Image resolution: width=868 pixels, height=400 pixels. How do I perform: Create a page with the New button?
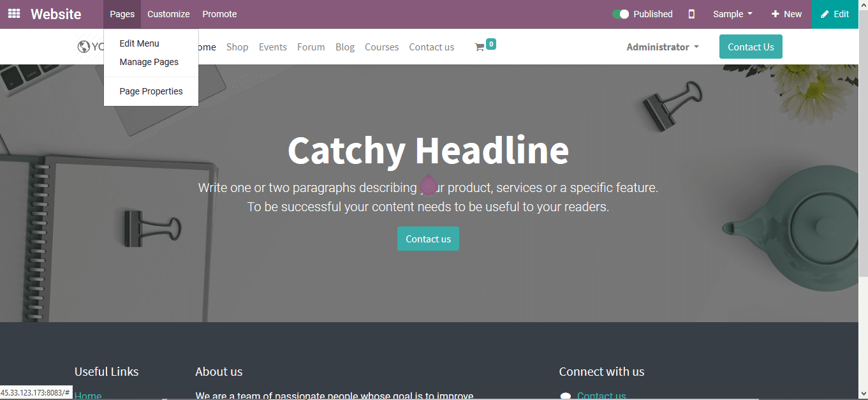coord(786,13)
